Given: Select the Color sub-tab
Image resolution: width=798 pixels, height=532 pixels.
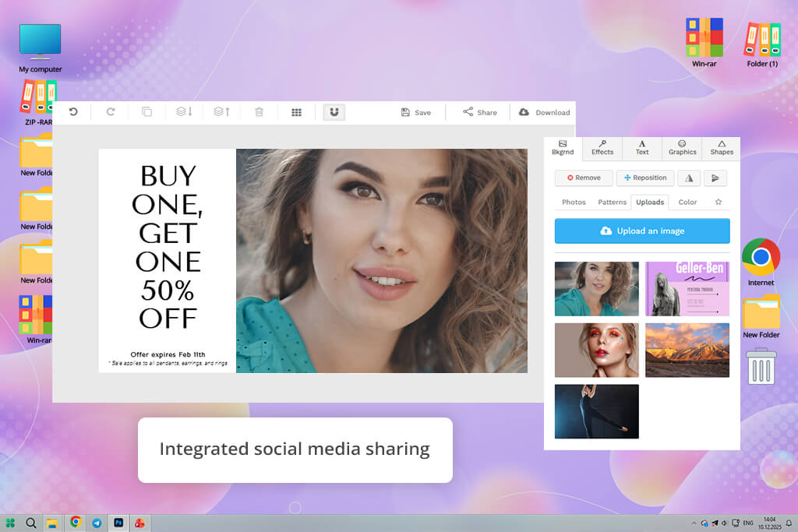Looking at the screenshot, I should coord(687,202).
